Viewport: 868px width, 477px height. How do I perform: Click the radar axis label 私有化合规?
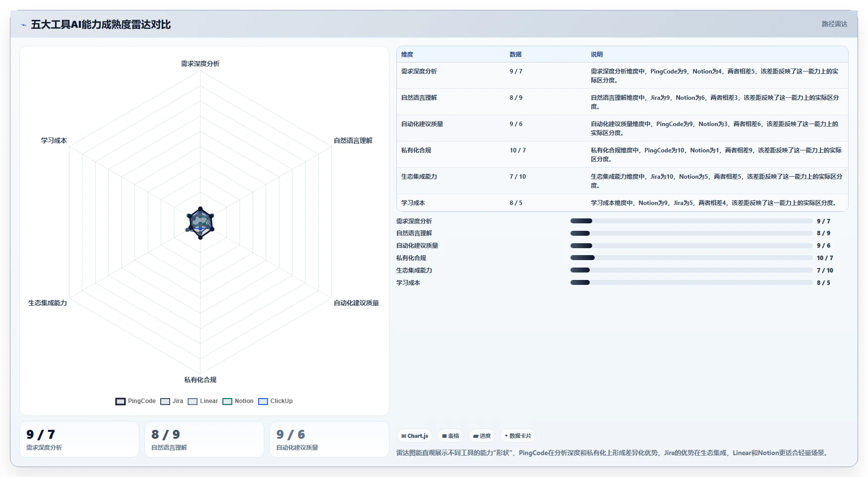click(x=200, y=380)
